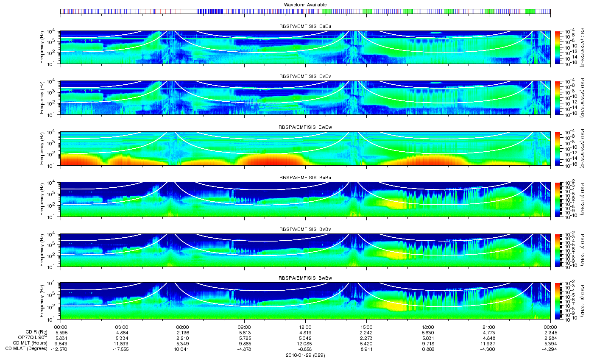The height and width of the screenshot is (364, 597).
Task: Select the "CD MLAT (Degrees)" row label
Action: pos(26,348)
